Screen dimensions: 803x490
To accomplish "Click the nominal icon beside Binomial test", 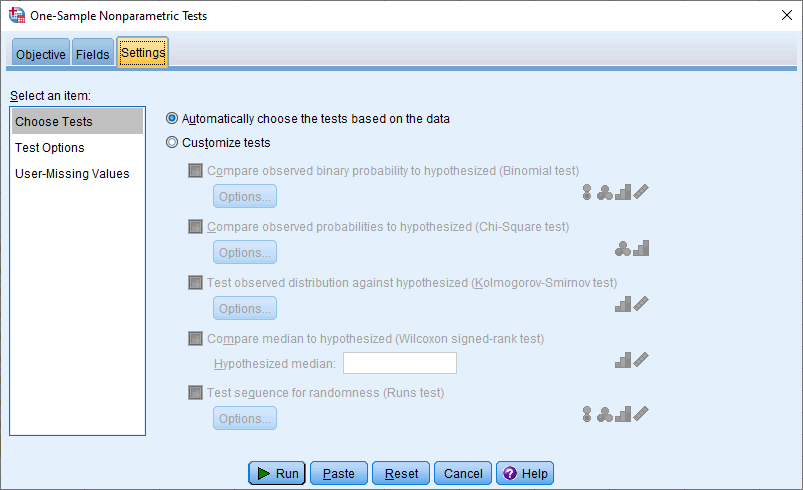I will coord(604,193).
